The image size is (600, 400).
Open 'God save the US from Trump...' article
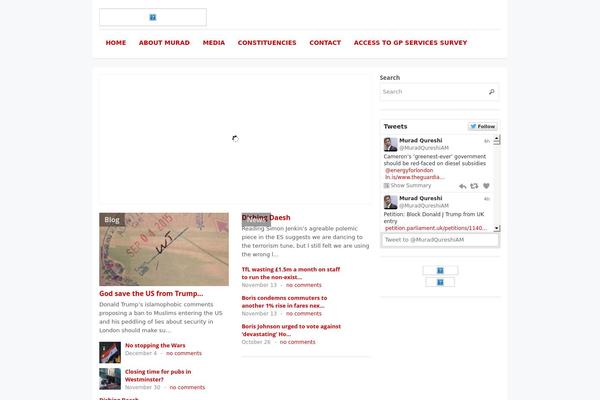151,294
